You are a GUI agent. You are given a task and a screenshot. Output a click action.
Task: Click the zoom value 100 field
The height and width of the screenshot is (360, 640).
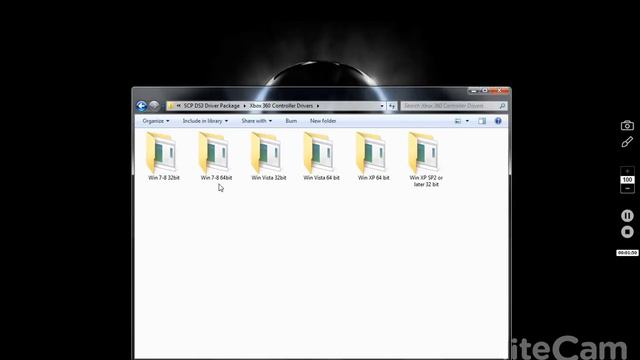(627, 180)
